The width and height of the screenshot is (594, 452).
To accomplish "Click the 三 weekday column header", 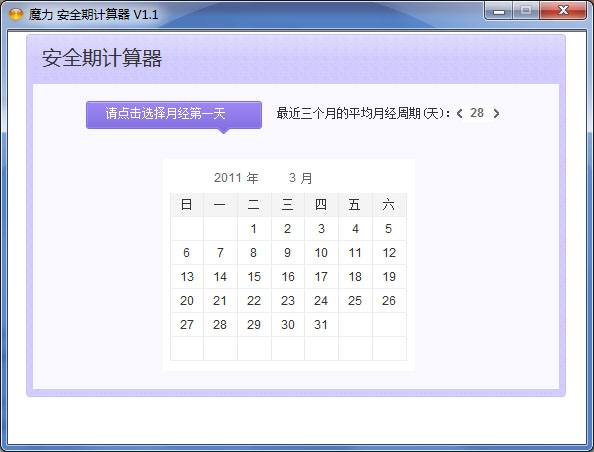I will point(288,205).
